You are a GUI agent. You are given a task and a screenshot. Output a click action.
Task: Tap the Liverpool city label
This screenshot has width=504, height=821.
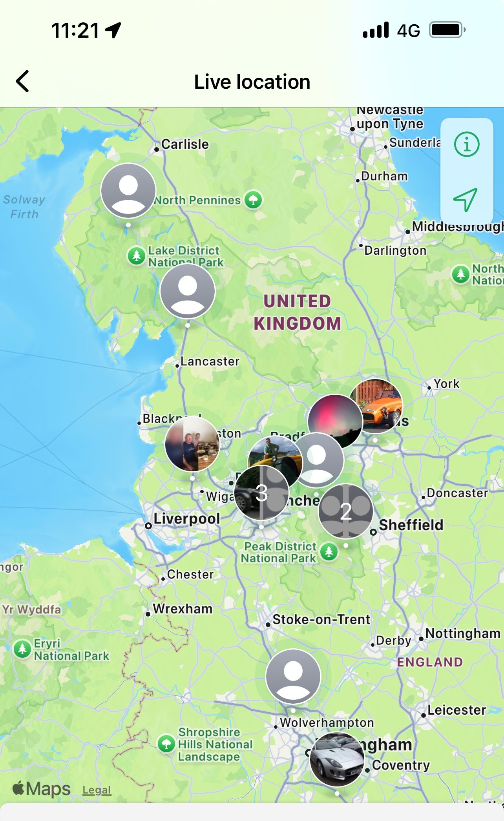[186, 518]
